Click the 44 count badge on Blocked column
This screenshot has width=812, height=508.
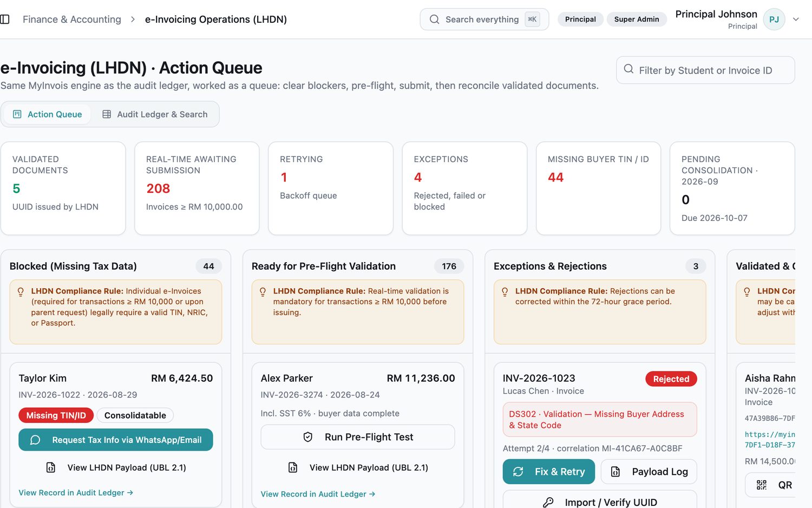tap(209, 266)
